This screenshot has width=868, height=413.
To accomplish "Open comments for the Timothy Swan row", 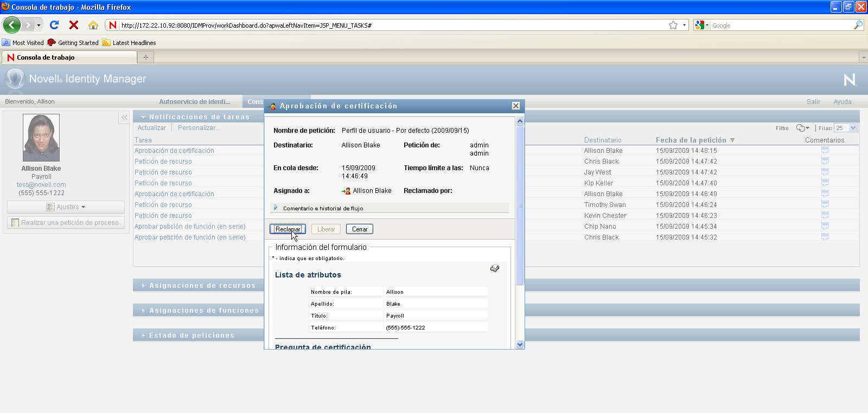I will tap(825, 204).
